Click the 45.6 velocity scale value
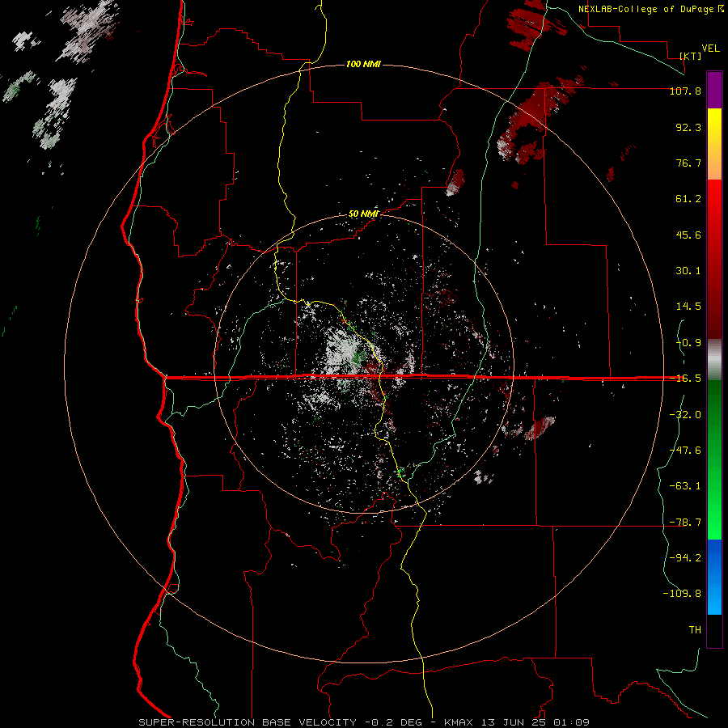Viewport: 728px width, 728px height. (x=688, y=235)
